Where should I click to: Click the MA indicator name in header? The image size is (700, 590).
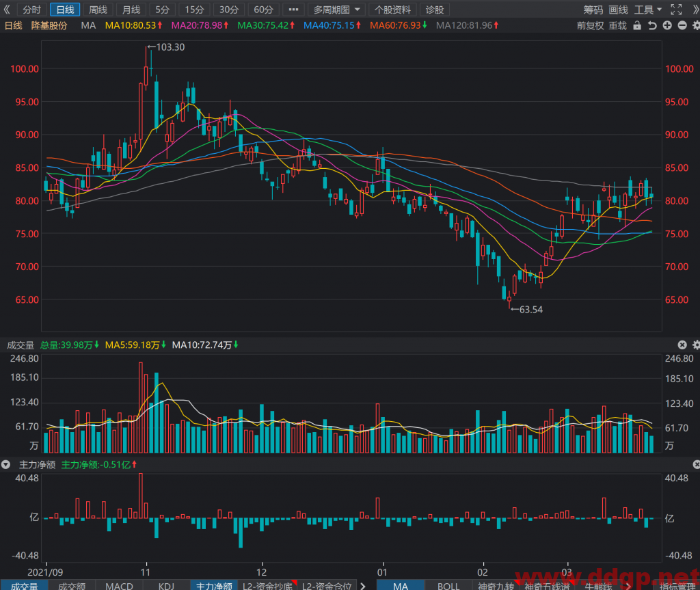[x=88, y=25]
